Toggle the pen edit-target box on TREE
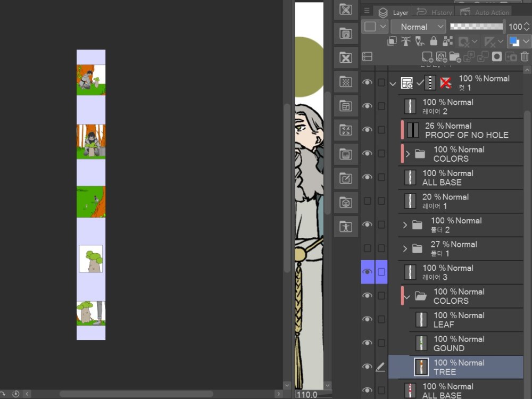The height and width of the screenshot is (399, 532). 381,367
